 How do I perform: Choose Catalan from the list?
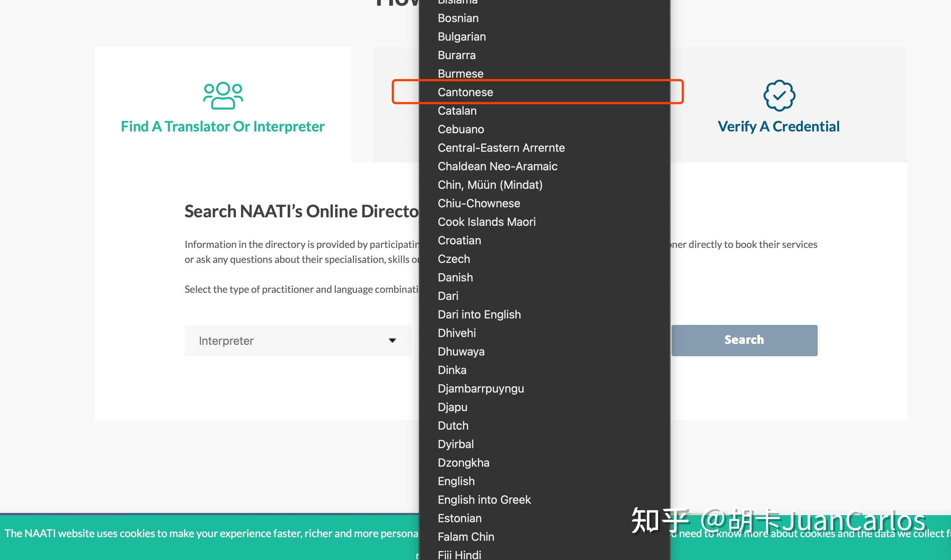pos(457,110)
